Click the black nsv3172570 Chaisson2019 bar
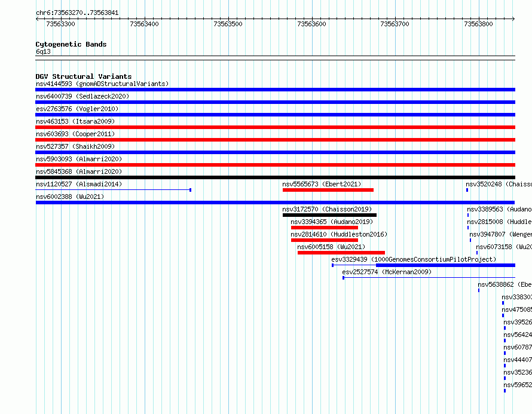The width and height of the screenshot is (532, 414). tap(329, 215)
